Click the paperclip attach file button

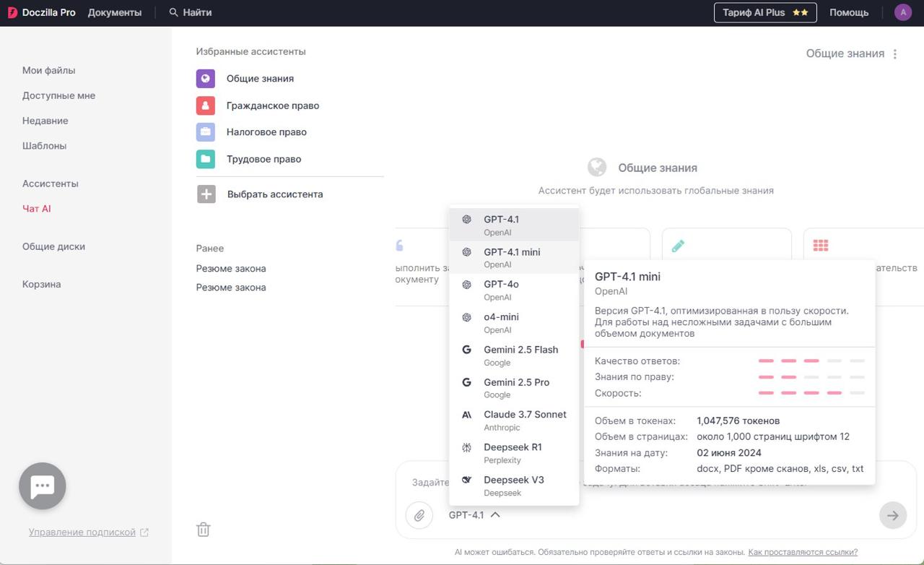[419, 515]
